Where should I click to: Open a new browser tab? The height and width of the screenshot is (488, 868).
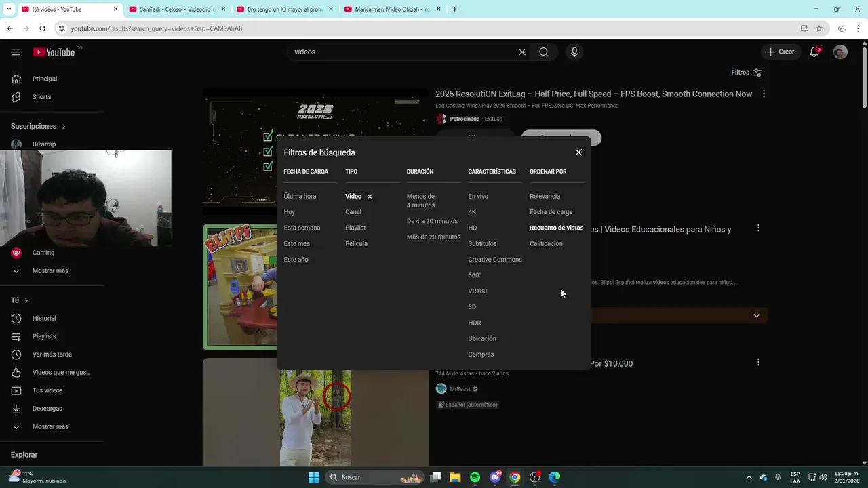[454, 9]
